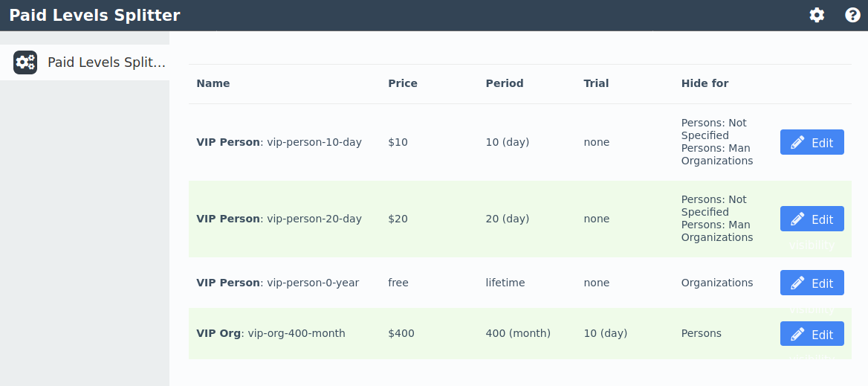
Task: Click the Paid Levels Splitter sidebar gears icon
Action: point(25,62)
